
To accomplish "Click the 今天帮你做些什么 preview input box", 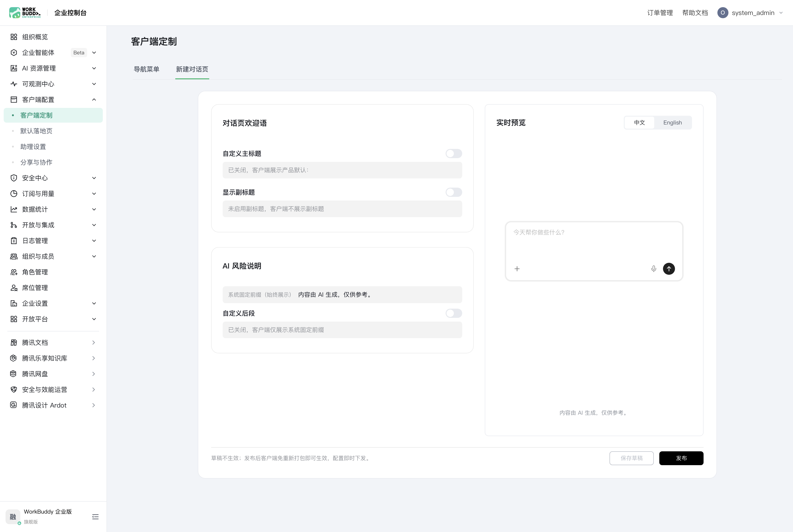I will point(594,251).
